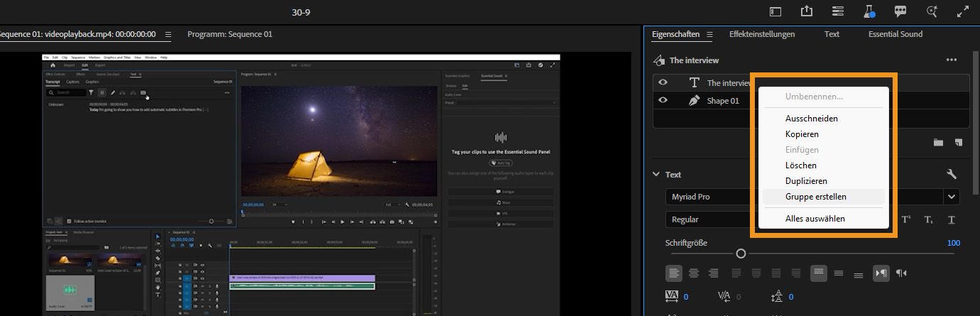
Task: Click the export share icon
Action: point(806,11)
